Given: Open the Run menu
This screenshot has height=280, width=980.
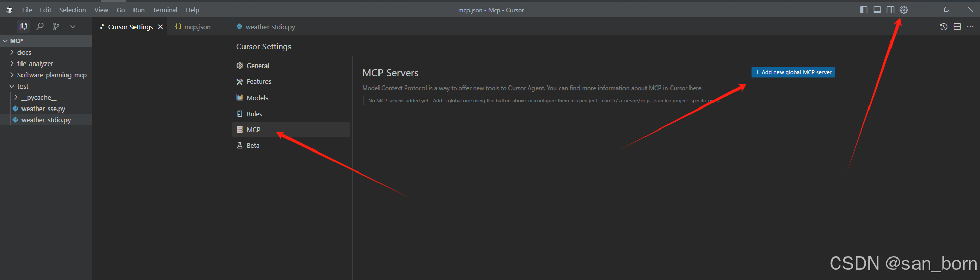Looking at the screenshot, I should [139, 10].
